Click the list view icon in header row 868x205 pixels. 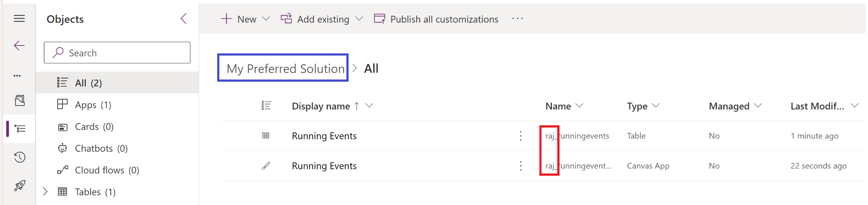pyautogui.click(x=266, y=106)
